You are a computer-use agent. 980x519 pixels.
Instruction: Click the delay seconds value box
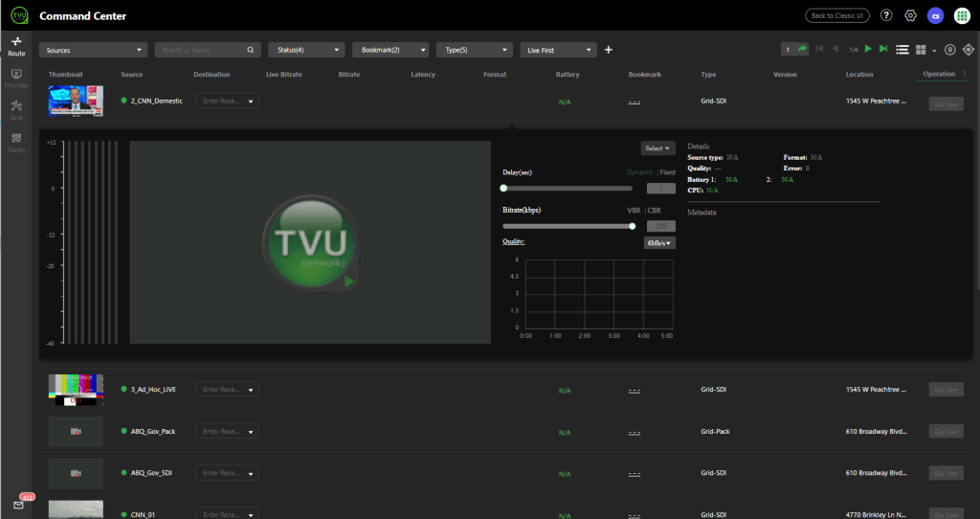[x=661, y=189]
